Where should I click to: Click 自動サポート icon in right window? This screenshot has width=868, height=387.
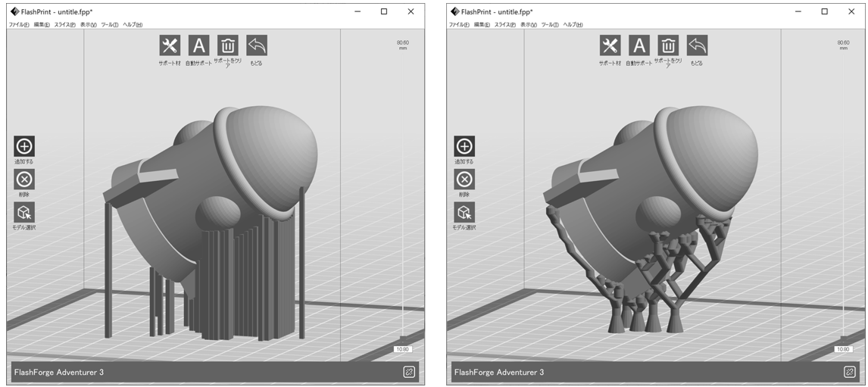point(639,45)
